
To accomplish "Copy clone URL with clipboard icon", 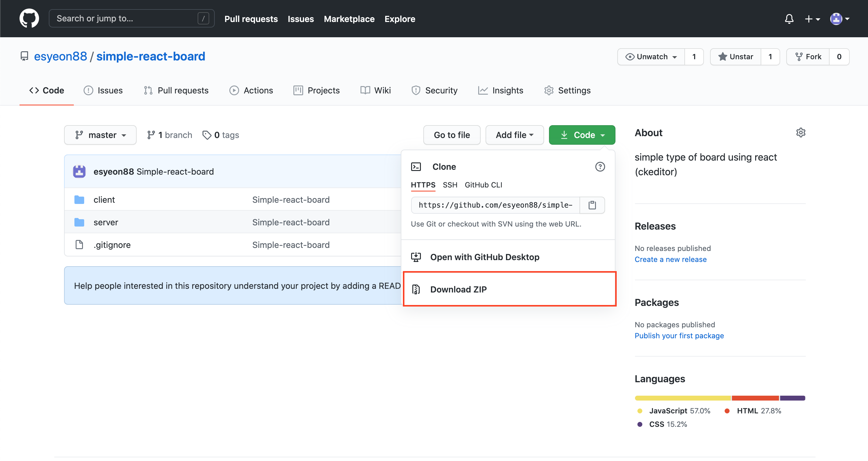I will tap(592, 205).
